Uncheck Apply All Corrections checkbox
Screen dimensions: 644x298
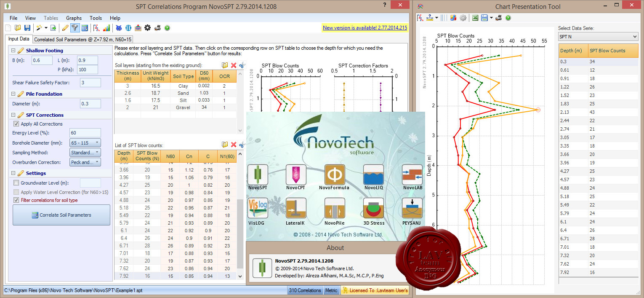pyautogui.click(x=16, y=124)
